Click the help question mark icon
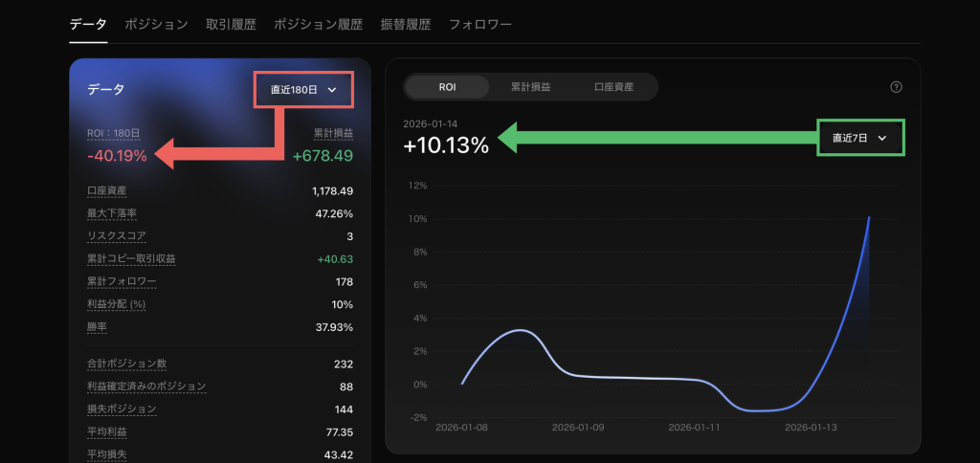 point(896,87)
